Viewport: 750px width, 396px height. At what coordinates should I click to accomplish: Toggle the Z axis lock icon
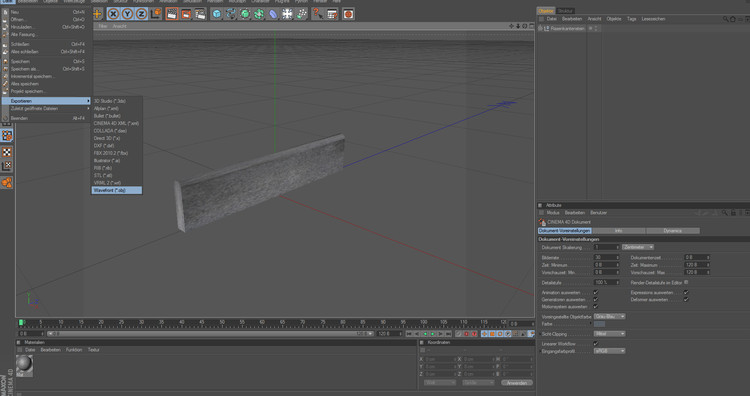141,14
